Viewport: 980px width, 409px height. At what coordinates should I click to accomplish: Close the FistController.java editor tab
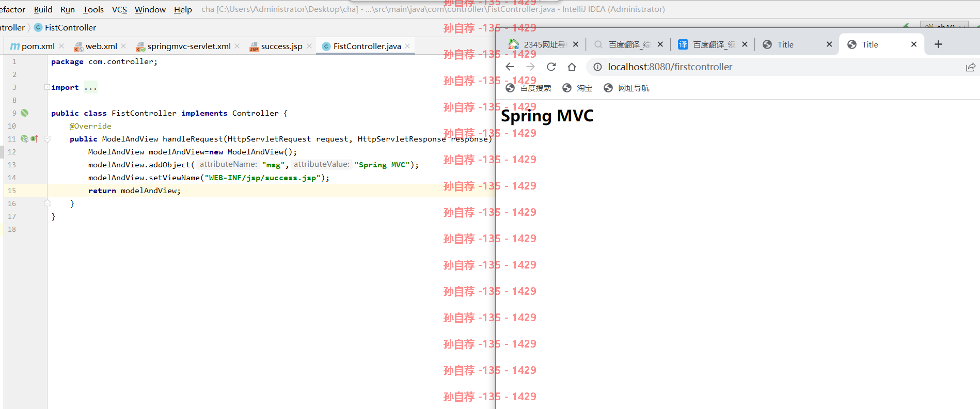tap(408, 46)
